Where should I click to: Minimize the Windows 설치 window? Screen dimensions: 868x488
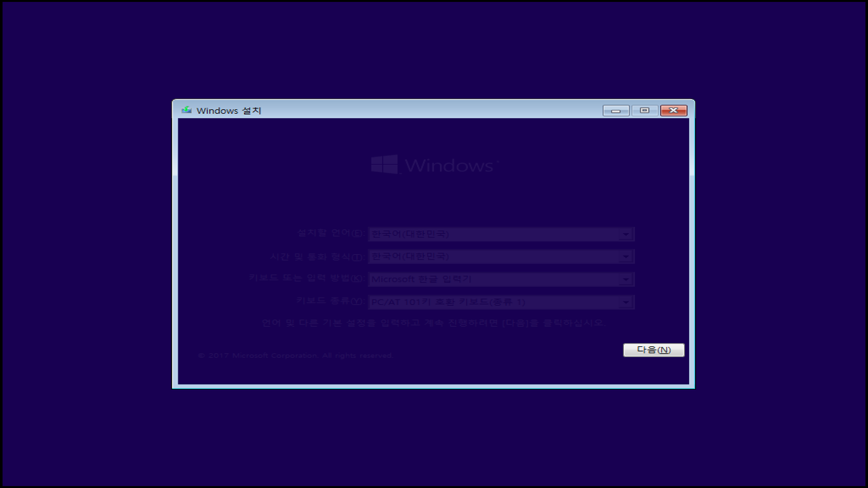coord(616,110)
